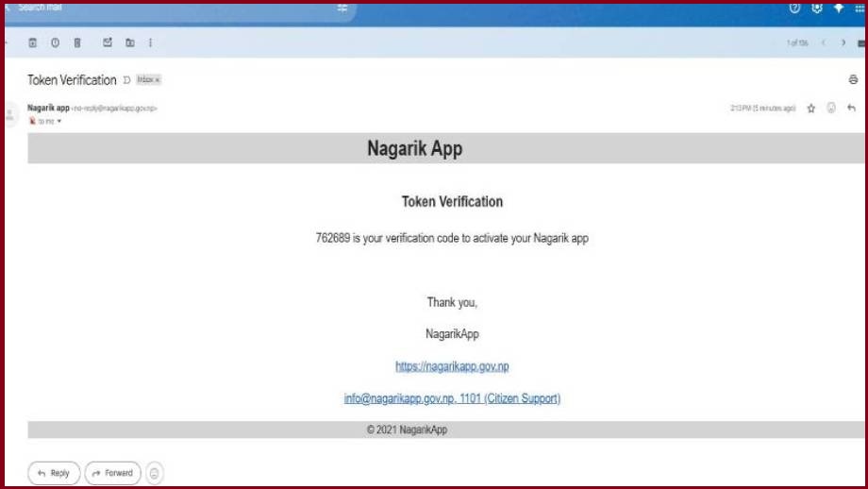
Task: Click the reply arrow icon beside the timestamp
Action: tap(851, 109)
